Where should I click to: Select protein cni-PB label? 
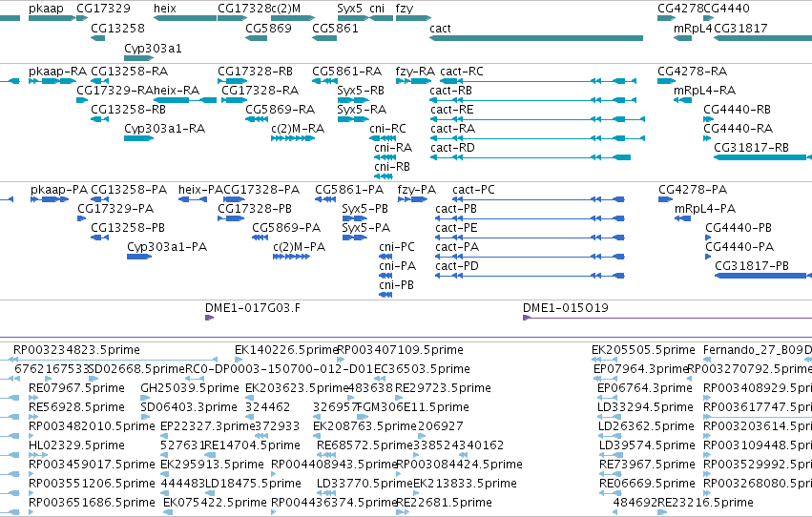(396, 285)
